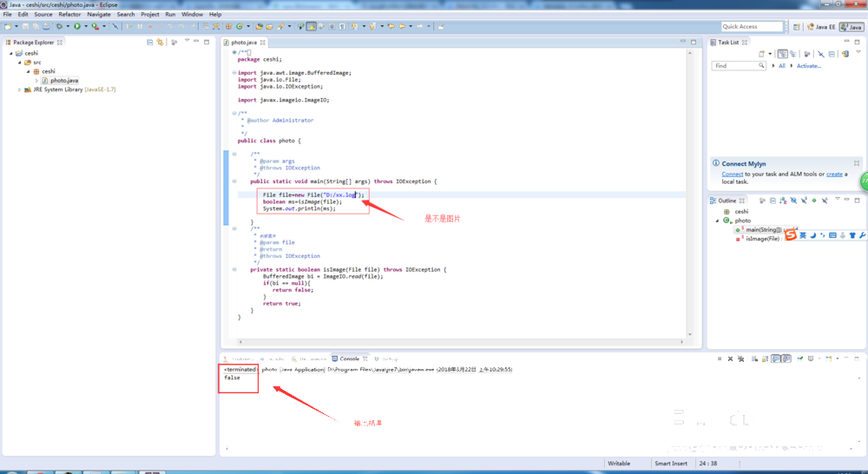Expand the JRE System Library node
868x474 pixels.
click(x=20, y=89)
